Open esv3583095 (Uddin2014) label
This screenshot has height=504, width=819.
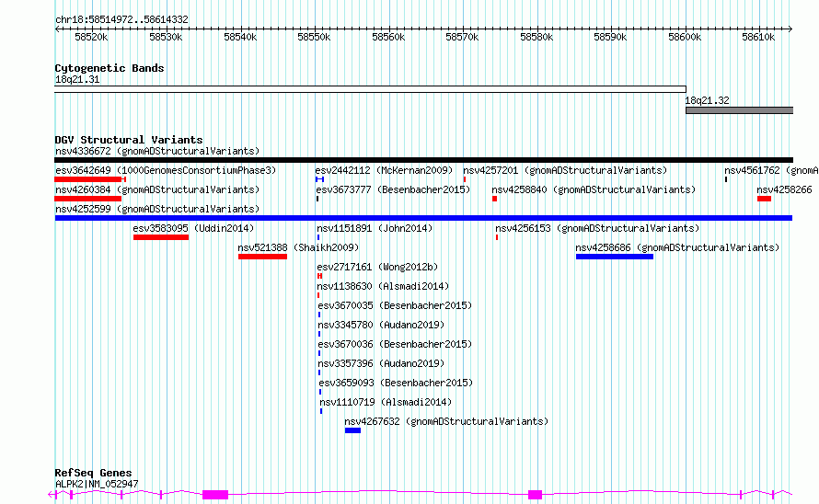coord(193,229)
